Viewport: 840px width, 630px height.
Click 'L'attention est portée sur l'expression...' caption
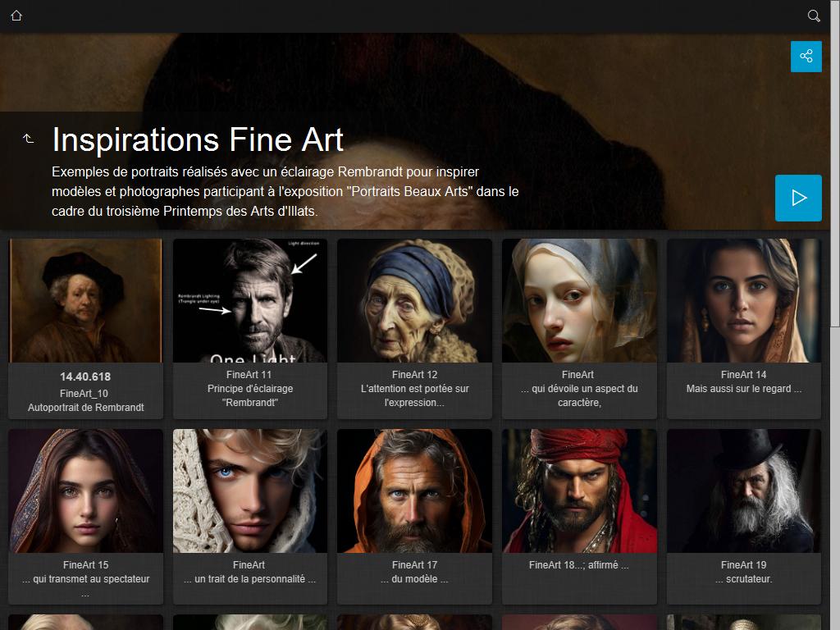tap(414, 395)
